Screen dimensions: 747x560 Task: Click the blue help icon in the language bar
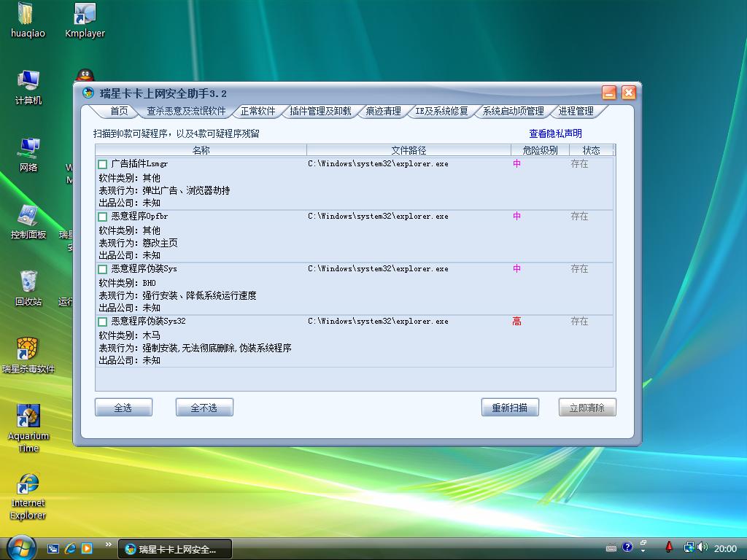coord(627,547)
